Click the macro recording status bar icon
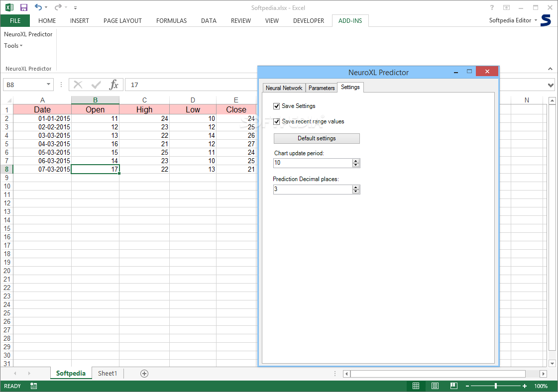The width and height of the screenshot is (558, 392). pyautogui.click(x=33, y=386)
